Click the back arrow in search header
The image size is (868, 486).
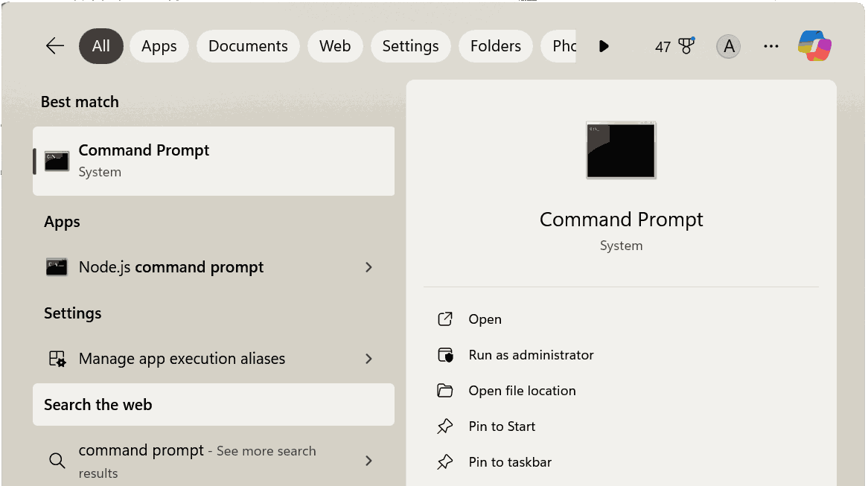coord(55,46)
